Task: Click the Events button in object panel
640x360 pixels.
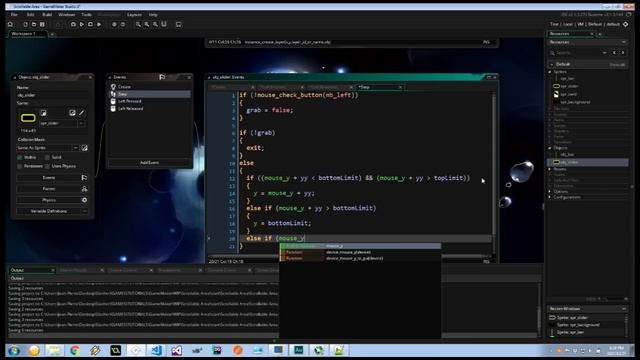Action: [x=52, y=178]
